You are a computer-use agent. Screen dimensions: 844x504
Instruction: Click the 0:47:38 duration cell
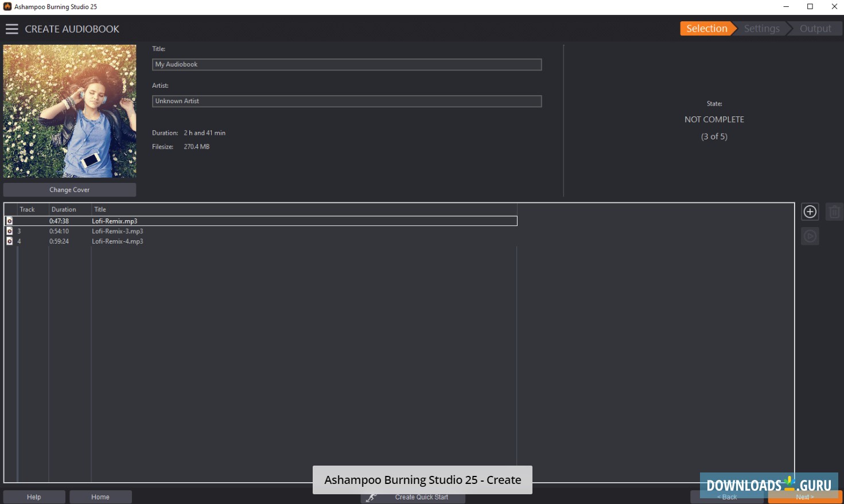click(x=59, y=221)
